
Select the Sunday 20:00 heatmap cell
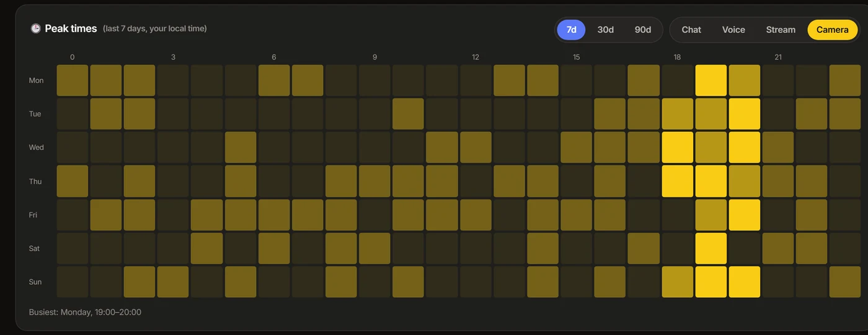coord(745,282)
